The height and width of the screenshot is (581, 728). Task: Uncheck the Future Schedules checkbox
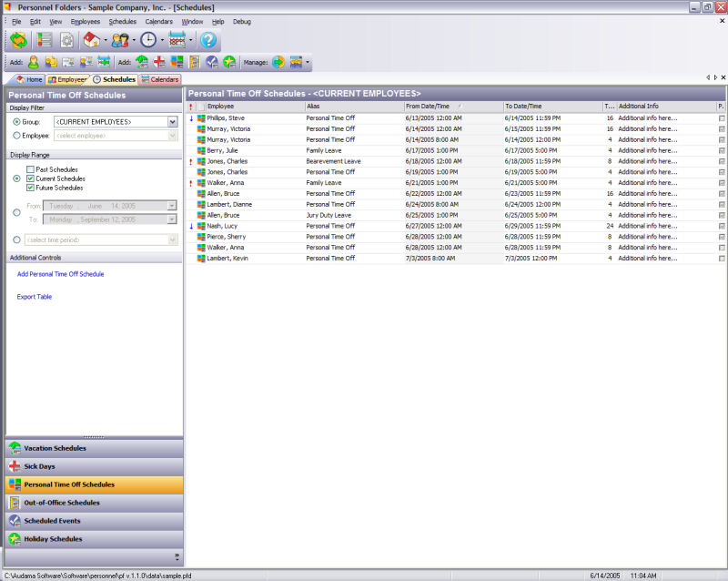pyautogui.click(x=31, y=188)
